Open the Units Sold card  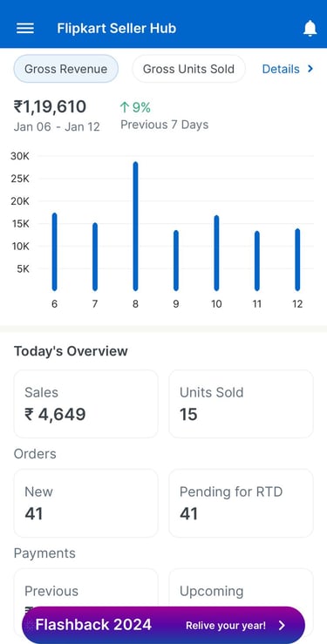[242, 403]
